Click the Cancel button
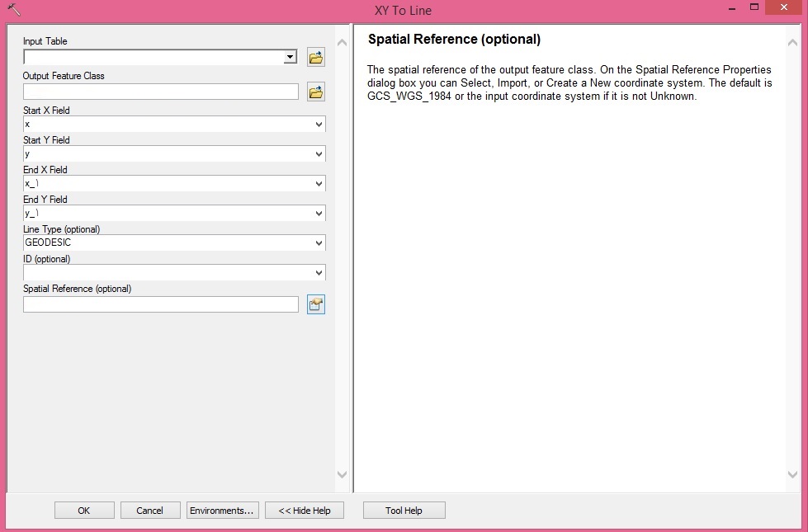This screenshot has width=808, height=532. [150, 511]
